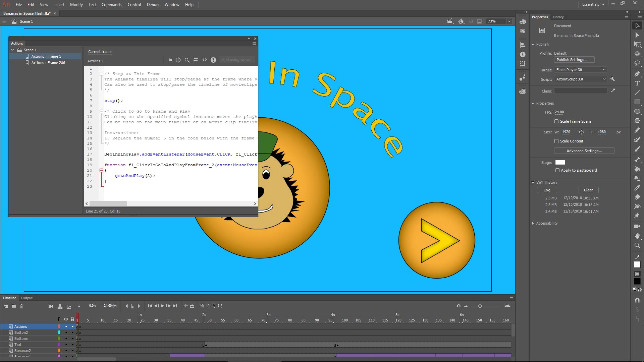Click the Publish Settings button
Image resolution: width=644 pixels, height=362 pixels.
[x=574, y=60]
